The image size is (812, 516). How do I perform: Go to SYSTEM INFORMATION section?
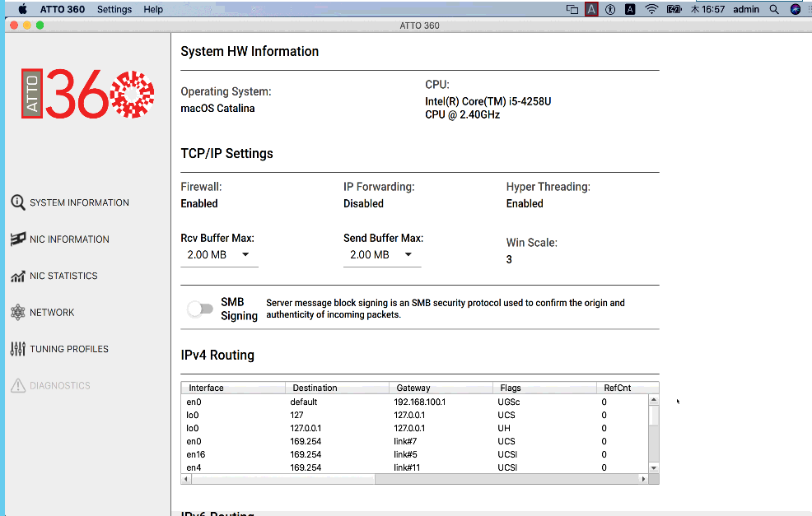tap(79, 202)
